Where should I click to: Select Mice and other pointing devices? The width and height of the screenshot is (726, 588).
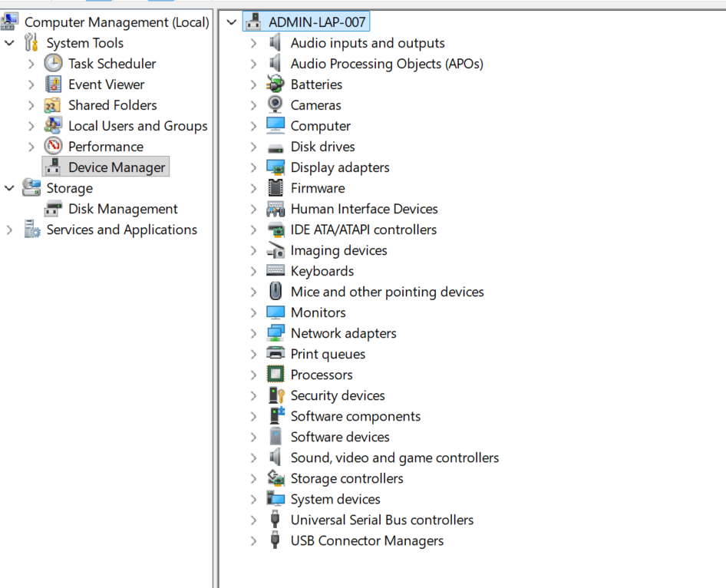[x=387, y=292]
